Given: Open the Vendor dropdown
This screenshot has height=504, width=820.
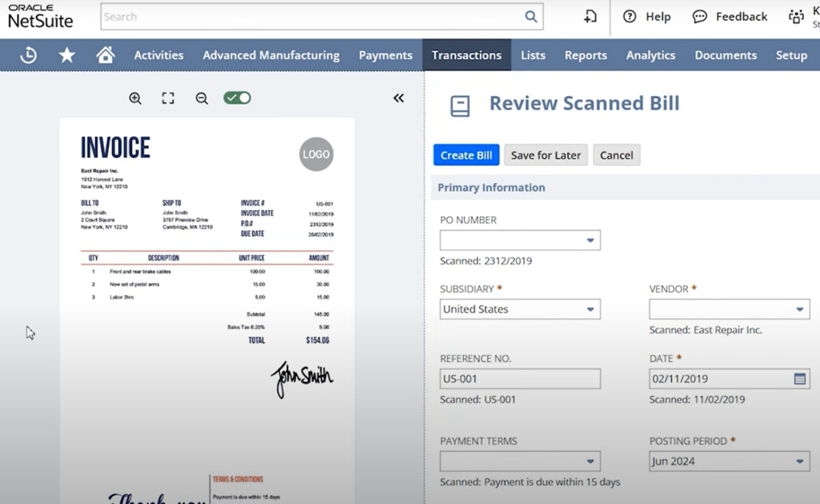Looking at the screenshot, I should click(799, 309).
